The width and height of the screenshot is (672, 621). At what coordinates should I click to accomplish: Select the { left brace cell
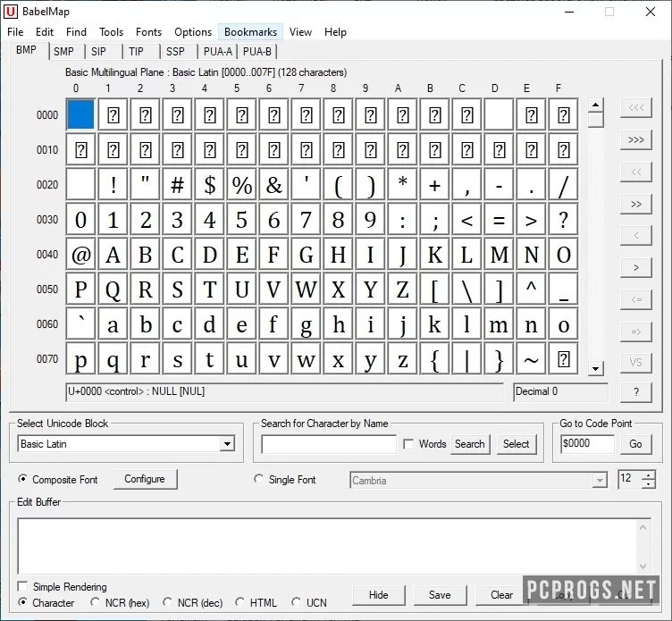coord(434,359)
